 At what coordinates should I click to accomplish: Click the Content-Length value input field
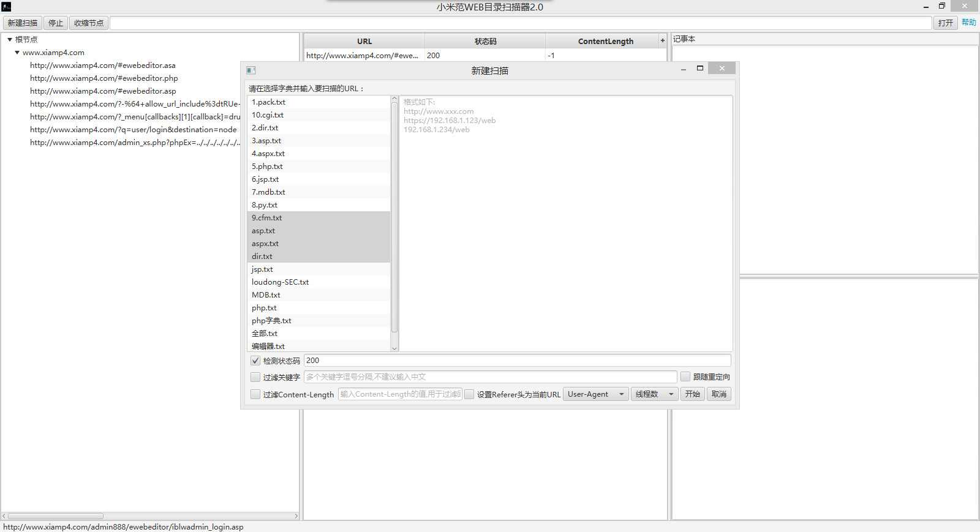(400, 394)
